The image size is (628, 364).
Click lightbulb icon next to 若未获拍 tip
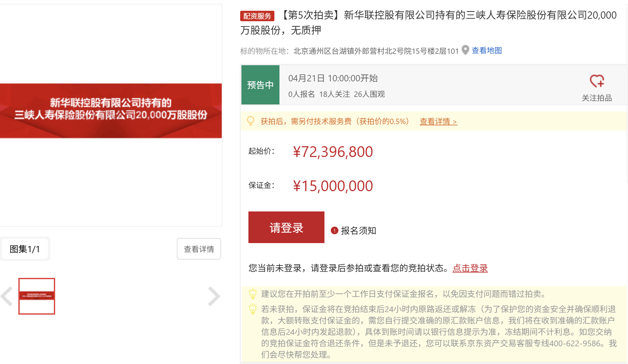point(253,309)
